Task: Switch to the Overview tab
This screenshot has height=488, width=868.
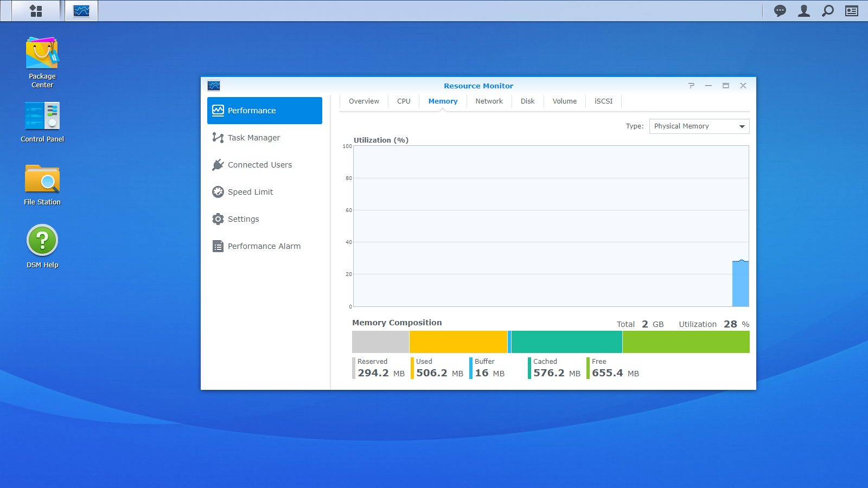Action: [364, 101]
